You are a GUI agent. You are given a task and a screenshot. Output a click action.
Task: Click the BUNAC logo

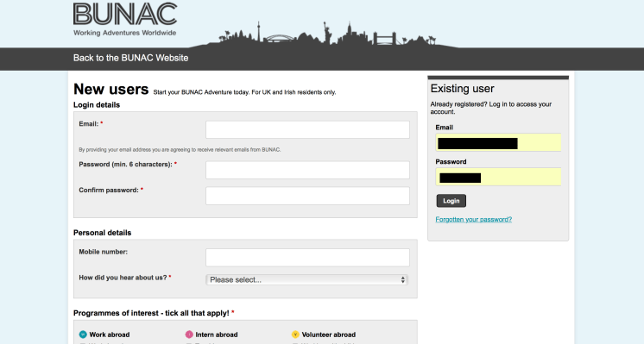[x=125, y=19]
